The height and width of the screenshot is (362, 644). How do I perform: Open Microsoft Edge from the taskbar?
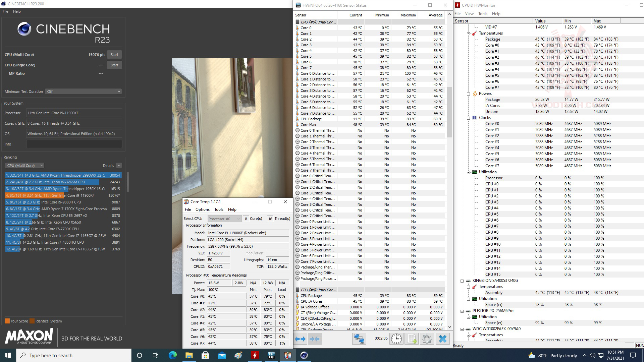click(172, 355)
